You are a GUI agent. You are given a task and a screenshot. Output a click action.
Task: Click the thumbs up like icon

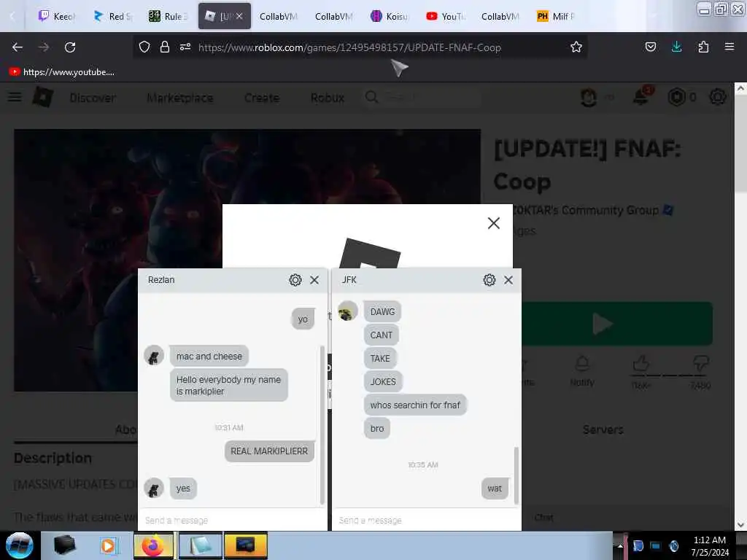(x=640, y=364)
